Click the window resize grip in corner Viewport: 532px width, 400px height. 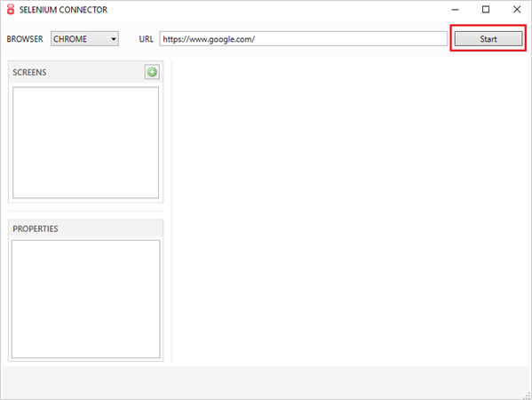pos(527,396)
